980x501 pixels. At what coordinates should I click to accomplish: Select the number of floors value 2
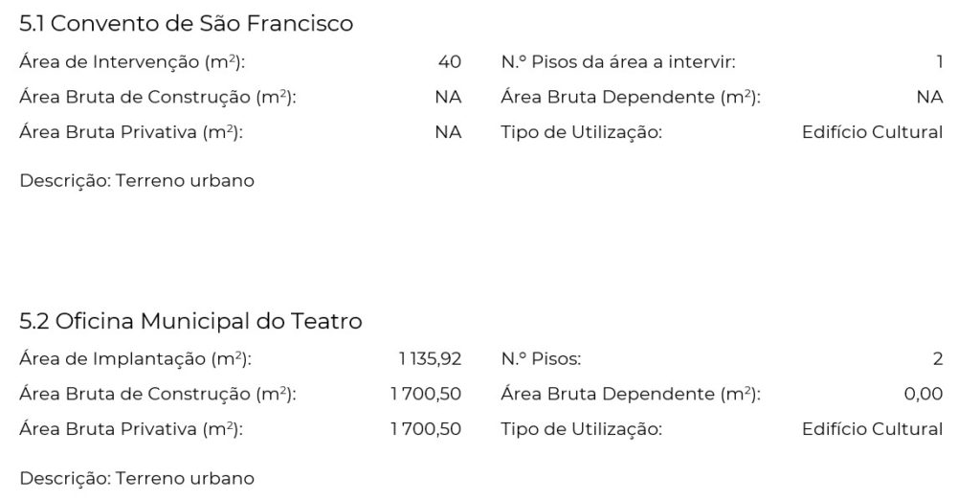(938, 359)
